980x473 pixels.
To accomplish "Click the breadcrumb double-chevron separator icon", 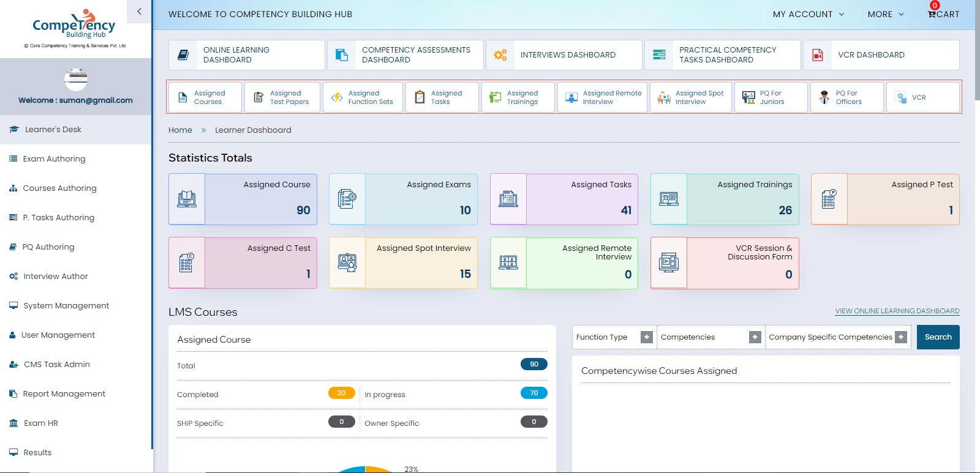I will [x=203, y=130].
